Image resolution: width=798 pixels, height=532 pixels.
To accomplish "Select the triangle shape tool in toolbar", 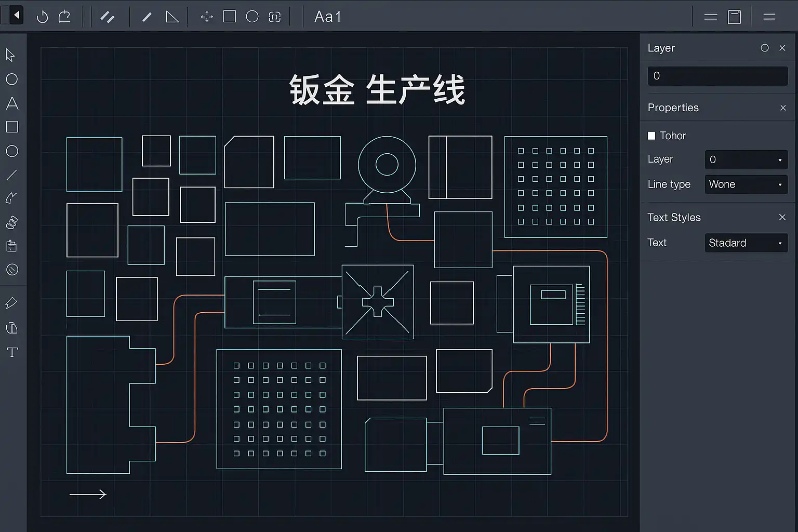I will coord(172,17).
